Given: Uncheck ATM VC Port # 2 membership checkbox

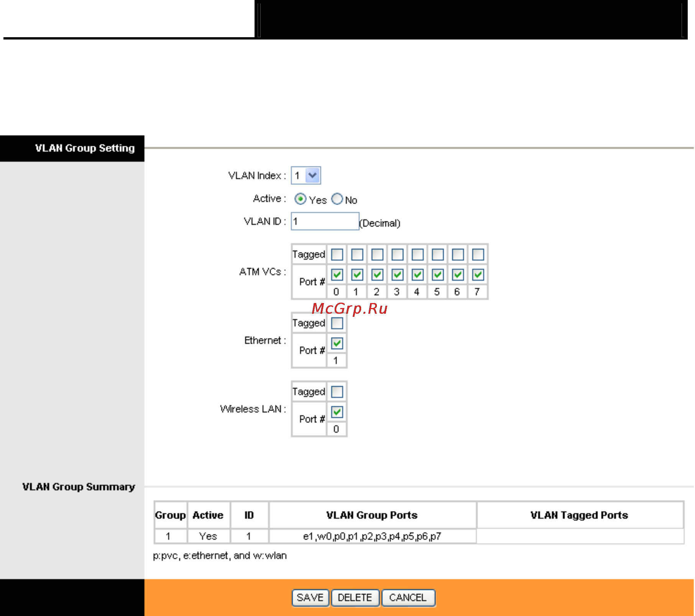Looking at the screenshot, I should (x=377, y=275).
